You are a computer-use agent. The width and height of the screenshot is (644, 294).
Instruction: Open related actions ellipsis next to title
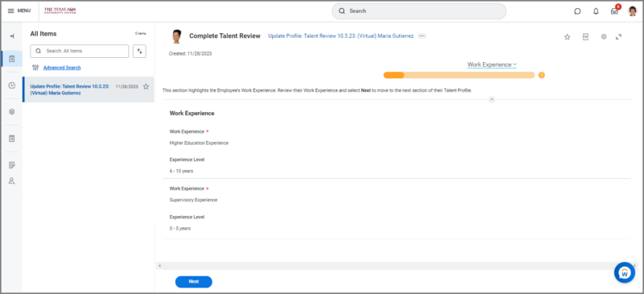pos(422,36)
